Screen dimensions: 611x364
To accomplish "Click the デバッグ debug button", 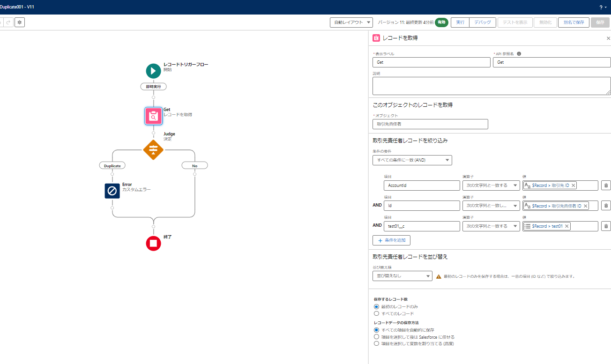I will click(483, 22).
